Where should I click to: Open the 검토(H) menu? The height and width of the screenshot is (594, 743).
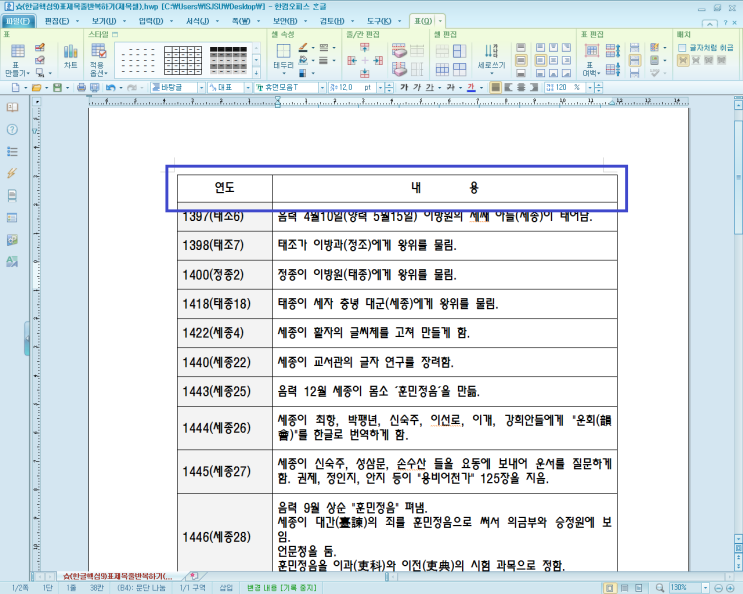pyautogui.click(x=332, y=21)
